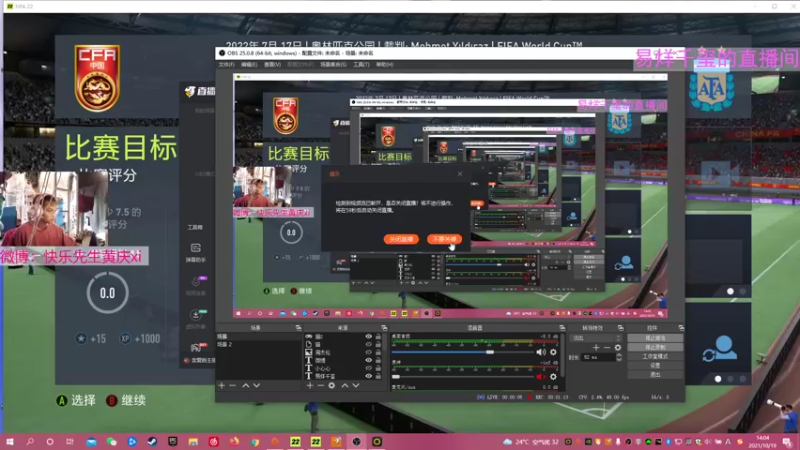800x450 pixels.
Task: Open Steam from the taskbar
Action: coord(152,441)
